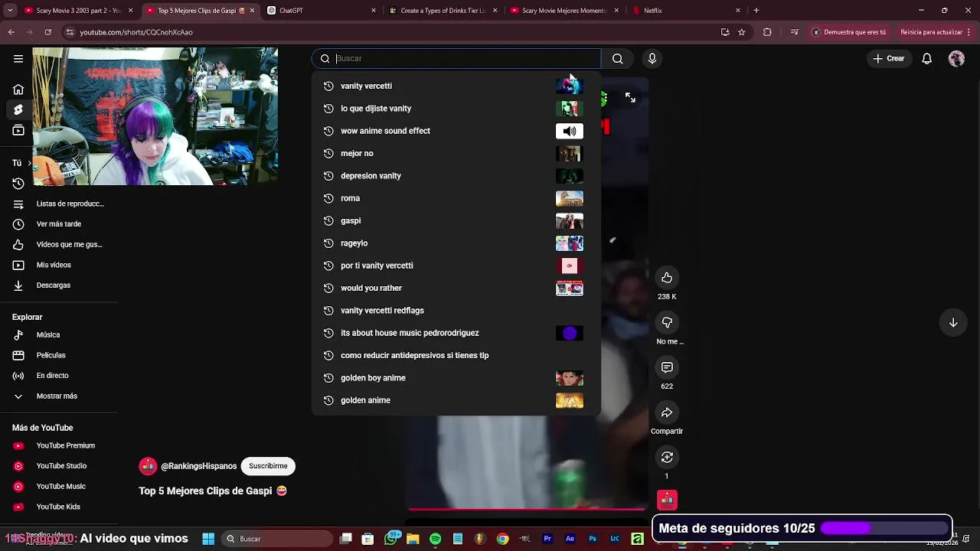The image size is (980, 551).
Task: Choose "por ti vanity vercetti" suggestion
Action: tap(456, 266)
